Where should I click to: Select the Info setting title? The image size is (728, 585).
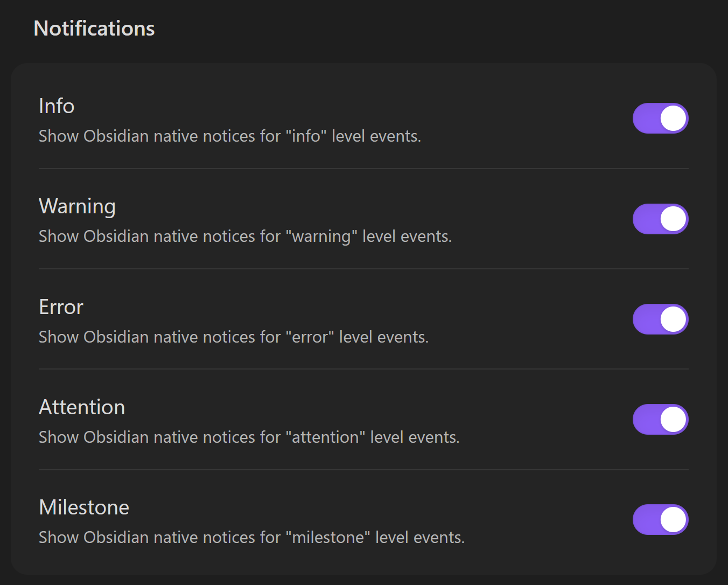tap(57, 106)
